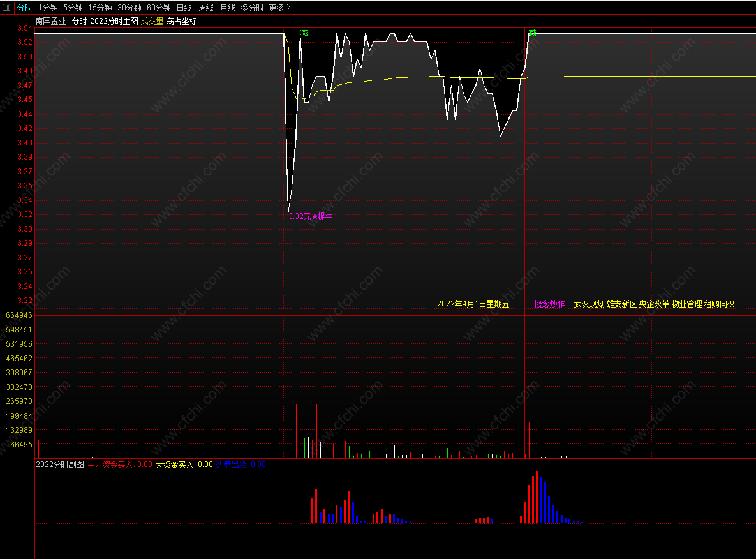Click the 3.22 price axis label
Viewport: 756px width, 559px height.
(25, 301)
